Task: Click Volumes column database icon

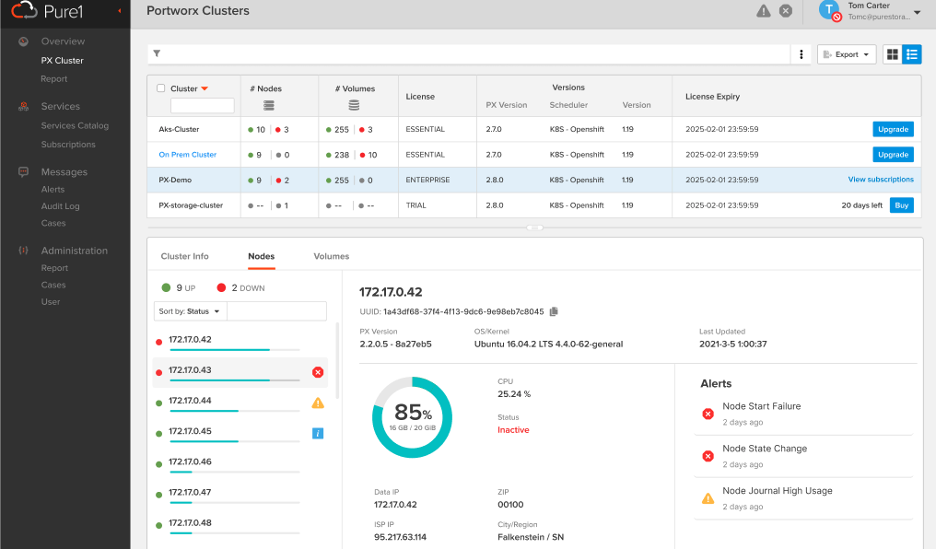Action: coord(354,106)
